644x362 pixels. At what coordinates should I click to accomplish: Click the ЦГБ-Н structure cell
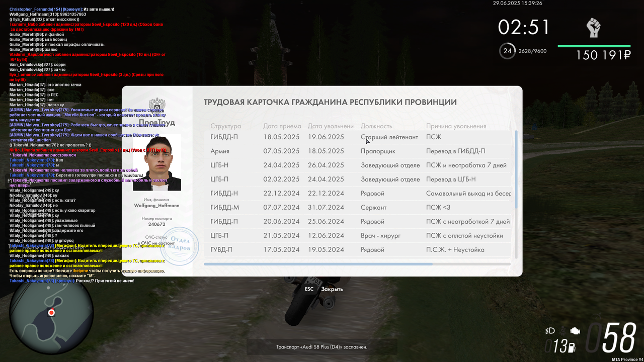220,165
